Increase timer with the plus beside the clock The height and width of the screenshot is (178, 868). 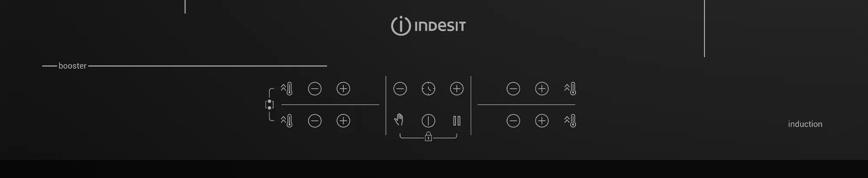(457, 89)
